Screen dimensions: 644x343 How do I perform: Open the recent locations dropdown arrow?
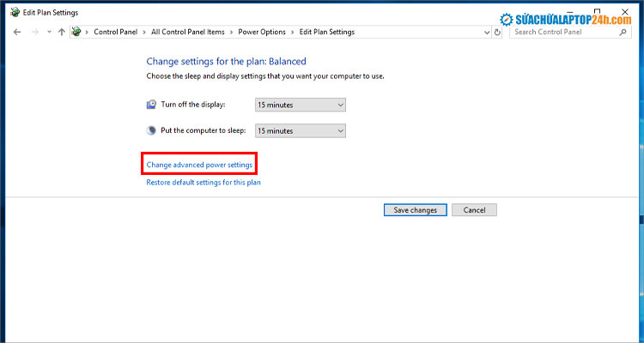coord(48,32)
